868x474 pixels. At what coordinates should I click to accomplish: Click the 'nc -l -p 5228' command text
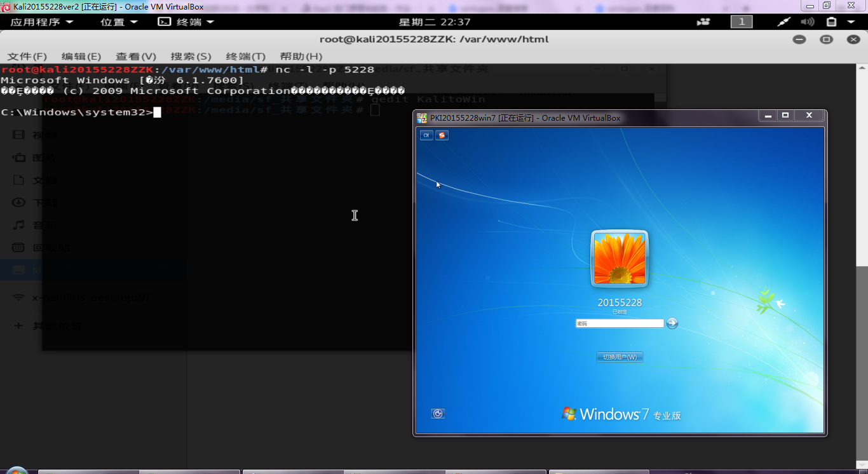point(325,69)
